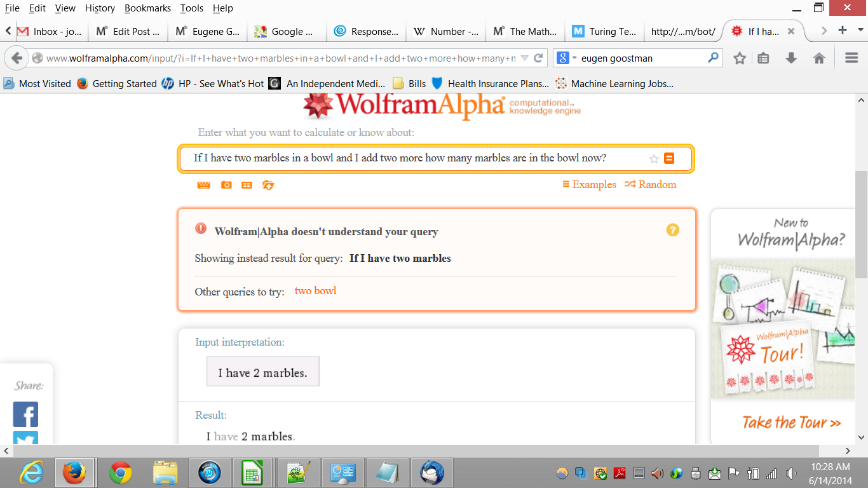Open the search engine dropdown next to Google icon
868x488 pixels.
click(x=574, y=58)
